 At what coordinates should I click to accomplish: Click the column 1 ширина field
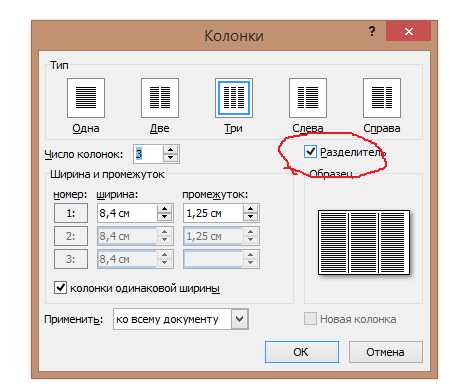pos(127,213)
